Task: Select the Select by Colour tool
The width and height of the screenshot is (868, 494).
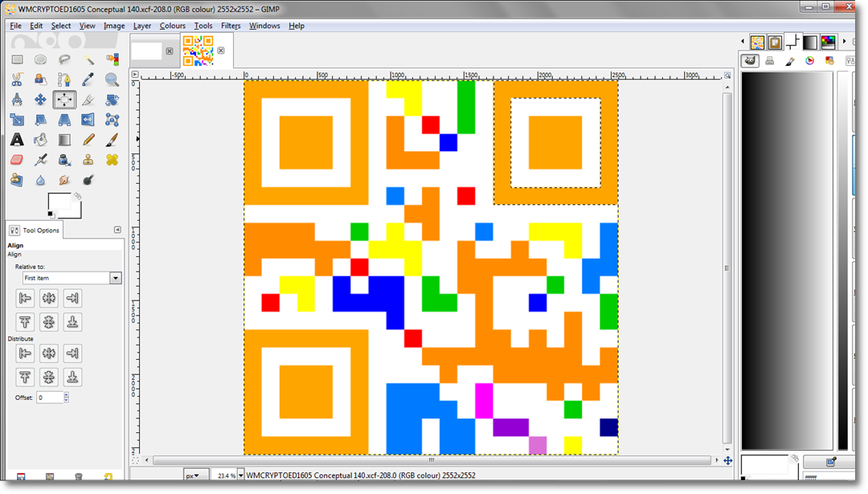Action: coord(112,59)
